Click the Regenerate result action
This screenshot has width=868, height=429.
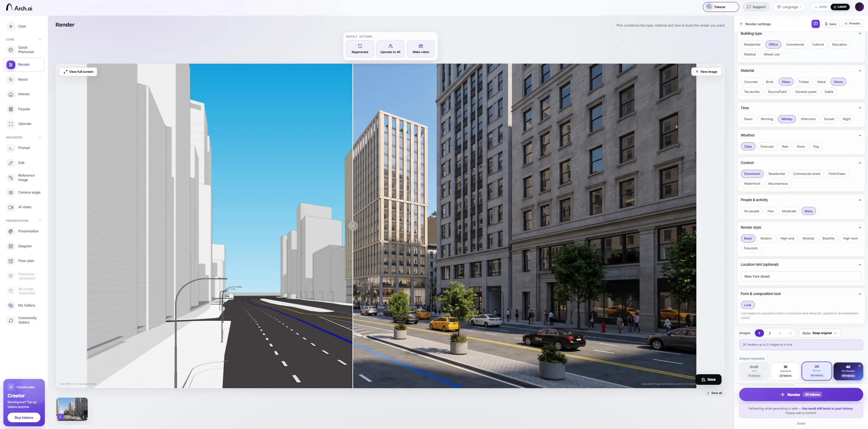360,49
